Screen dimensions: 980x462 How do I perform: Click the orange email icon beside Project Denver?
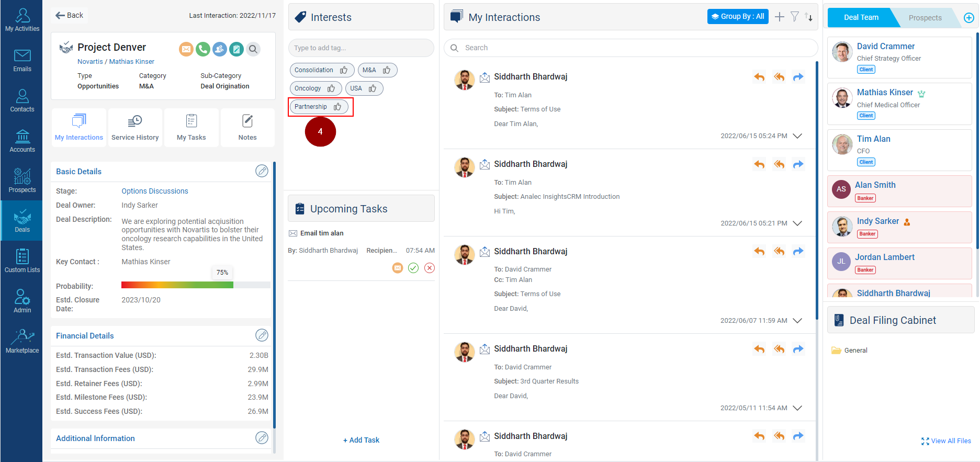[x=186, y=49]
